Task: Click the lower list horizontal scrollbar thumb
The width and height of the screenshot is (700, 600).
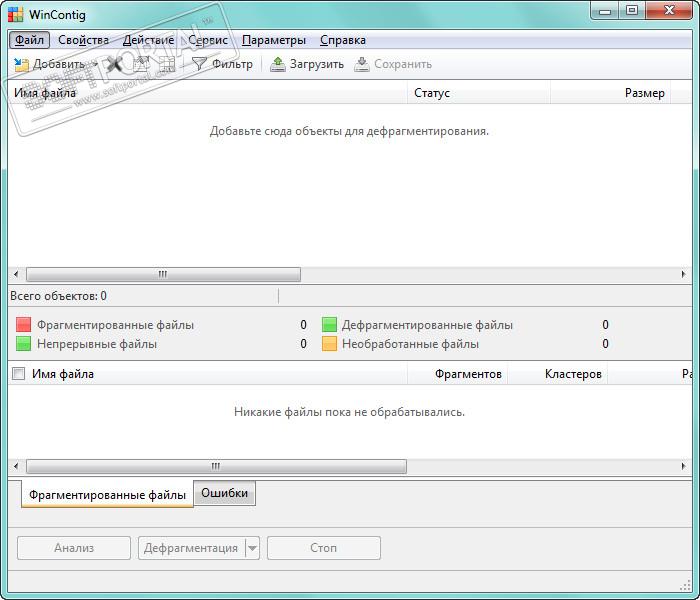Action: 217,467
